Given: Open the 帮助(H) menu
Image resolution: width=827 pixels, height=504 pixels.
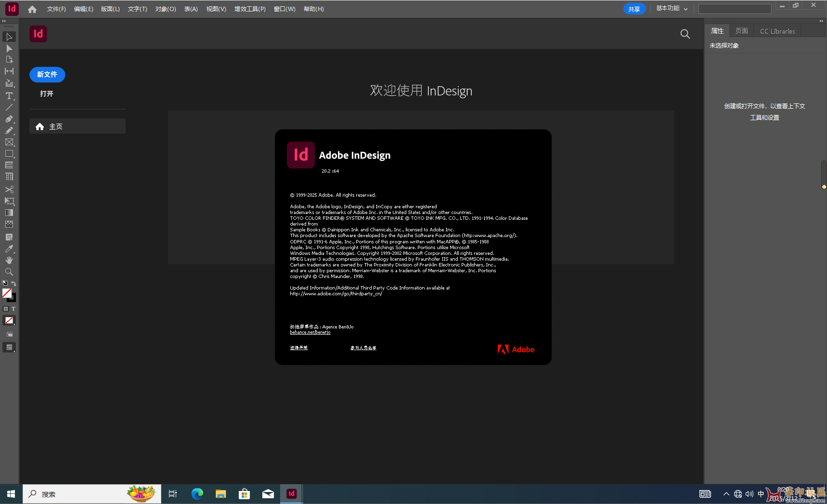Looking at the screenshot, I should tap(314, 9).
